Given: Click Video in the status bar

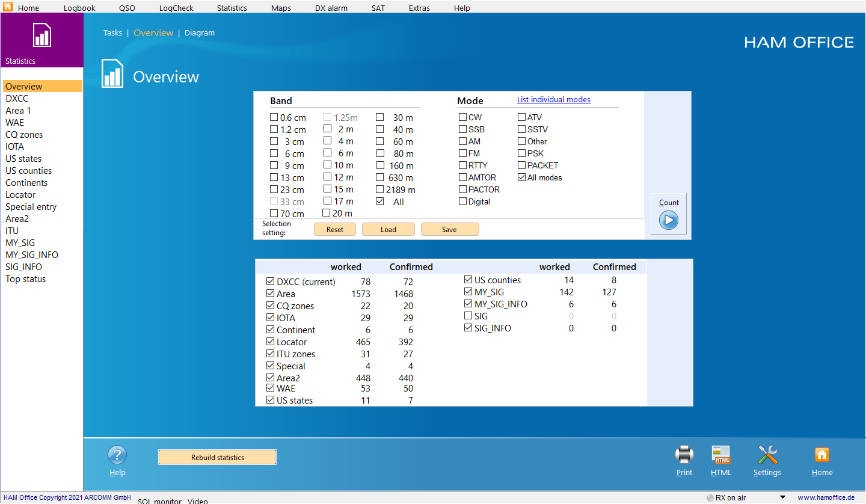Looking at the screenshot, I should tap(198, 500).
